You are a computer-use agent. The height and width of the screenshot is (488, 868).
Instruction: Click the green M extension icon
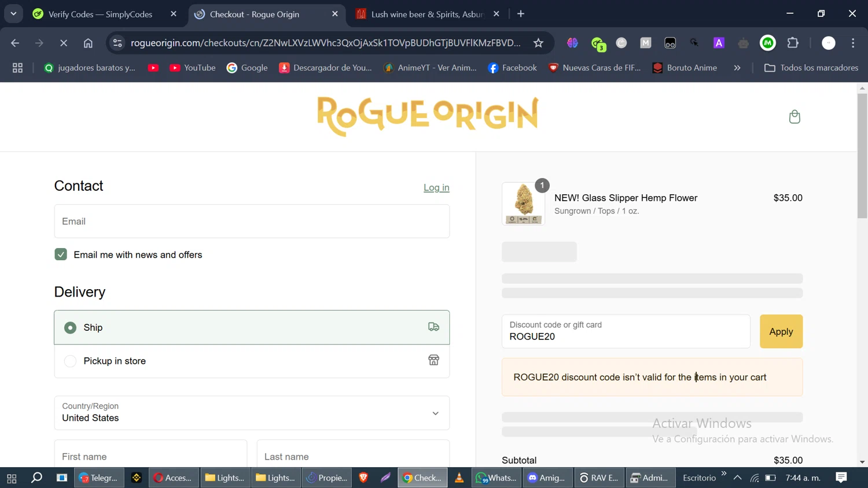pos(768,43)
